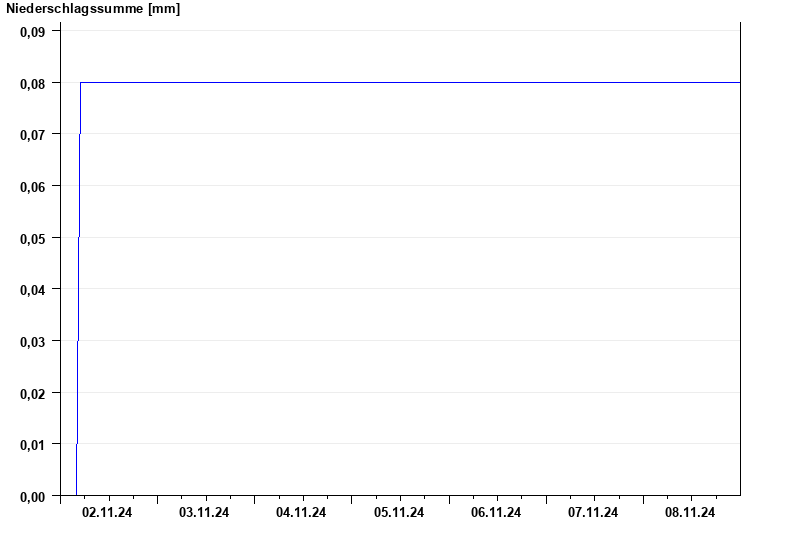Click the 0,08 y-axis label

click(33, 83)
